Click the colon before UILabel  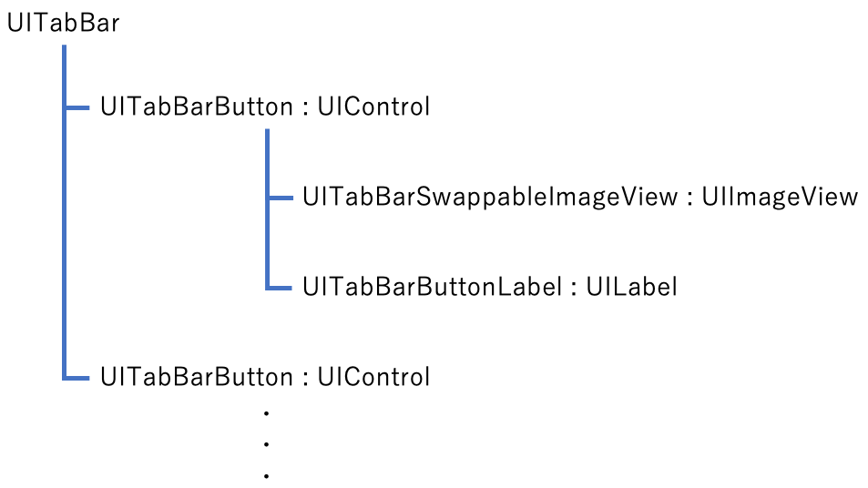(x=575, y=289)
